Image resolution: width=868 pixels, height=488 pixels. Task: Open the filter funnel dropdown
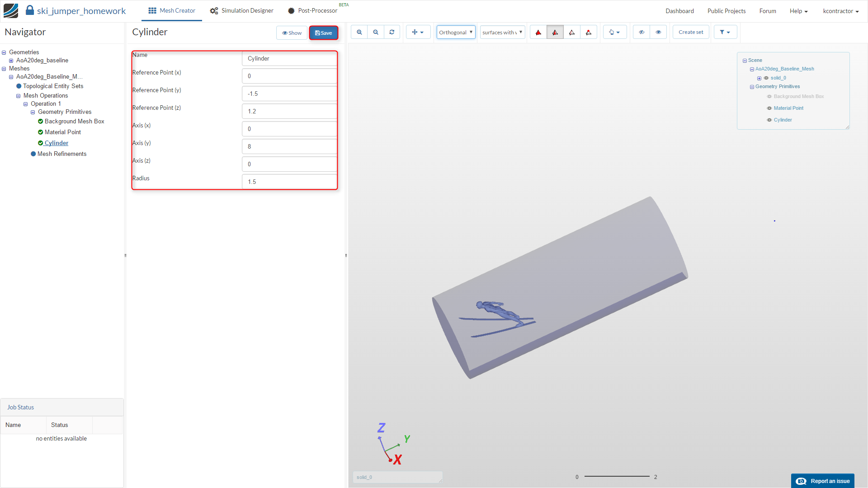click(725, 32)
